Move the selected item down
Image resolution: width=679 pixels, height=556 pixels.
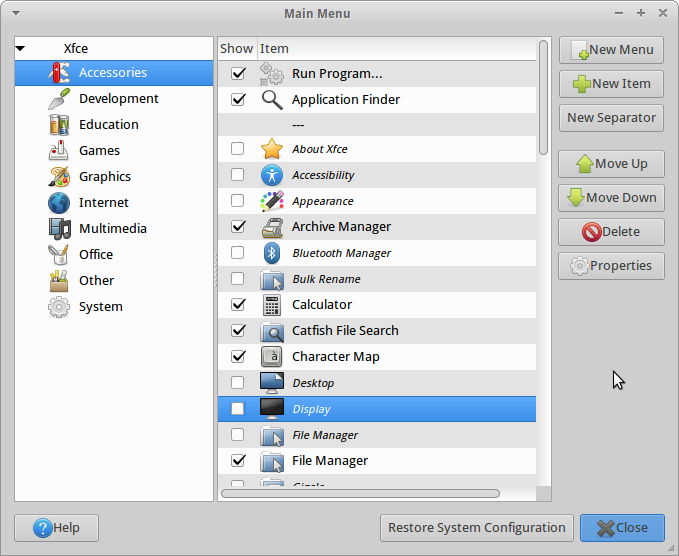tap(611, 198)
